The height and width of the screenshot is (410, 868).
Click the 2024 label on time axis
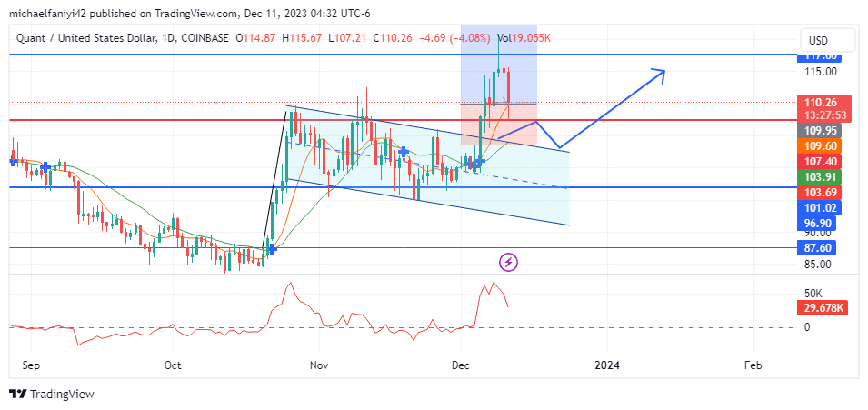coord(607,365)
